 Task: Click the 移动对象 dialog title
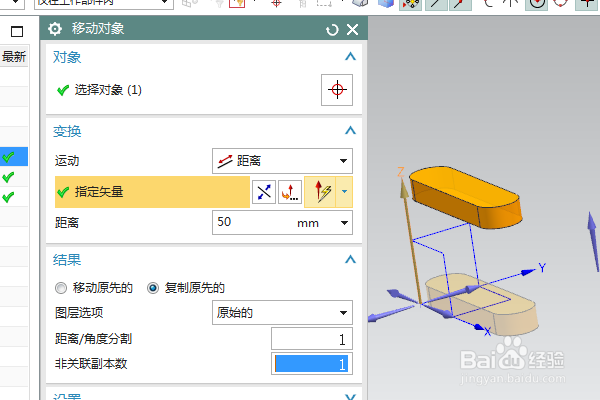point(98,29)
